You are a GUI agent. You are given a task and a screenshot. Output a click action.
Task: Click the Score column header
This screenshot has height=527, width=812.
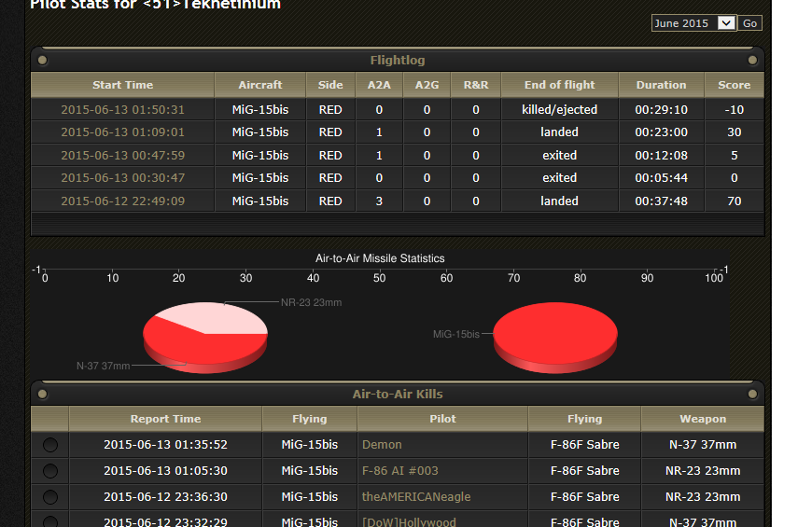734,85
